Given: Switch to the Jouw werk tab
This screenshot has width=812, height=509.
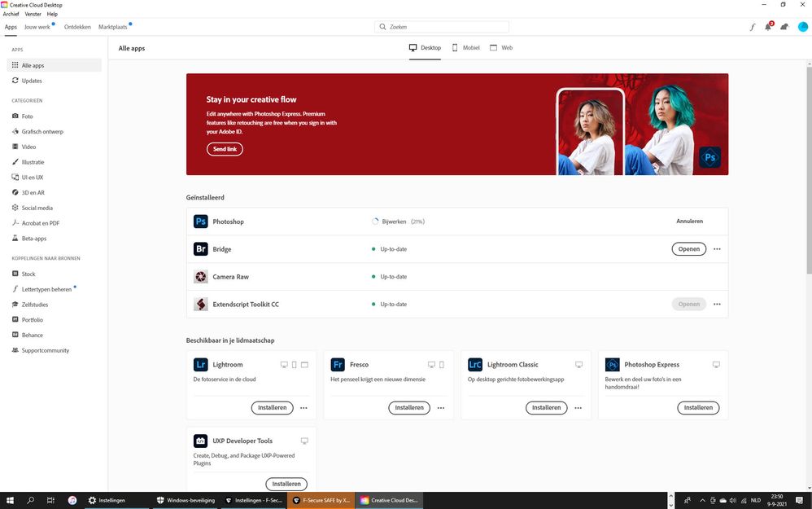Looking at the screenshot, I should click(x=37, y=27).
